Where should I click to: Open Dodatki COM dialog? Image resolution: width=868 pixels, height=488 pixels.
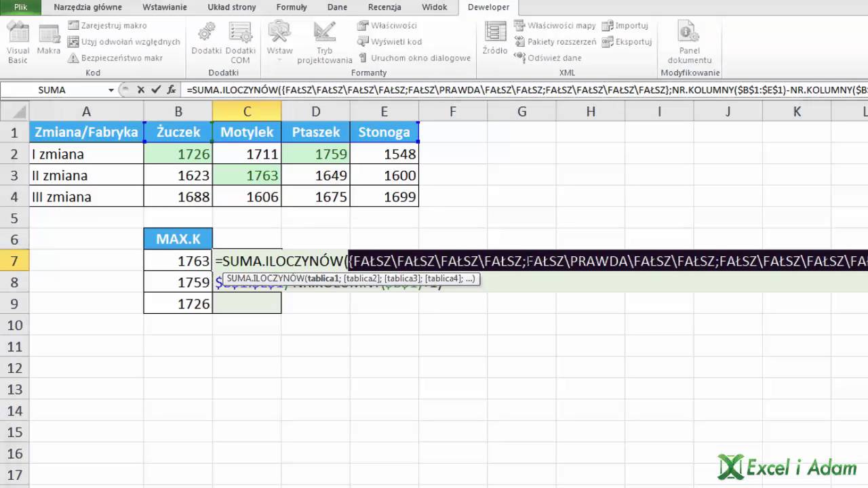[241, 43]
